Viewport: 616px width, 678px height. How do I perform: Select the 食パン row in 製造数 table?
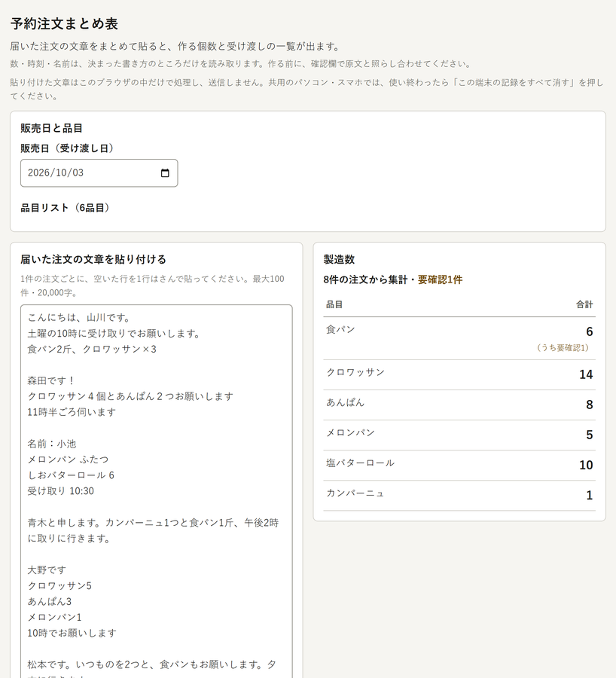point(459,338)
